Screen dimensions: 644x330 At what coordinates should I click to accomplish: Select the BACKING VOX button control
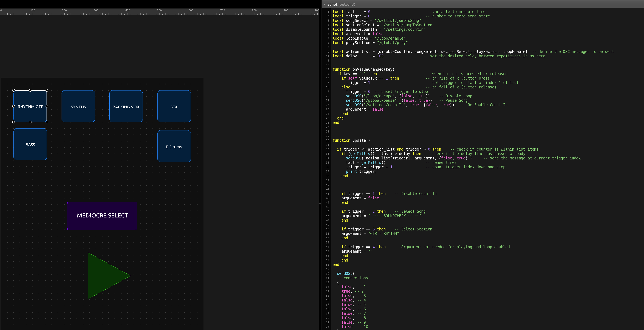126,106
